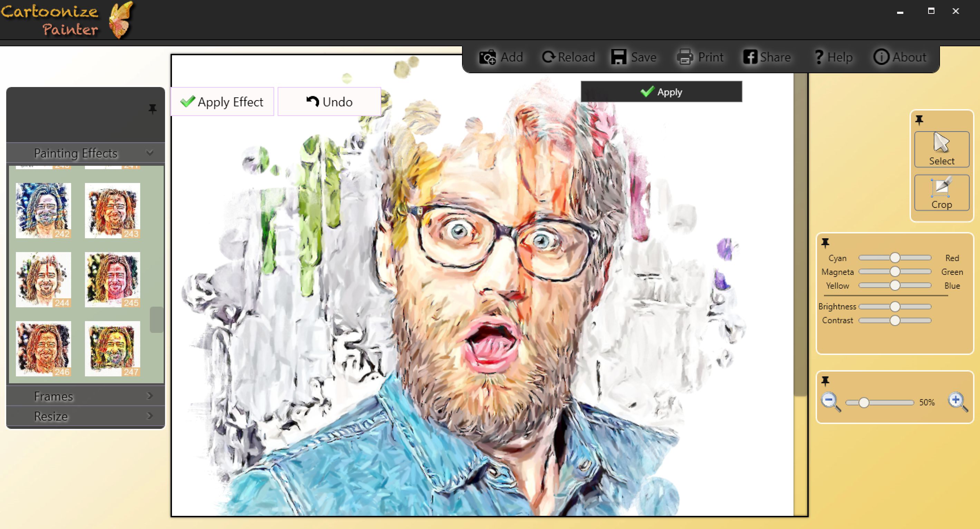Click the Add photo camera icon

487,57
